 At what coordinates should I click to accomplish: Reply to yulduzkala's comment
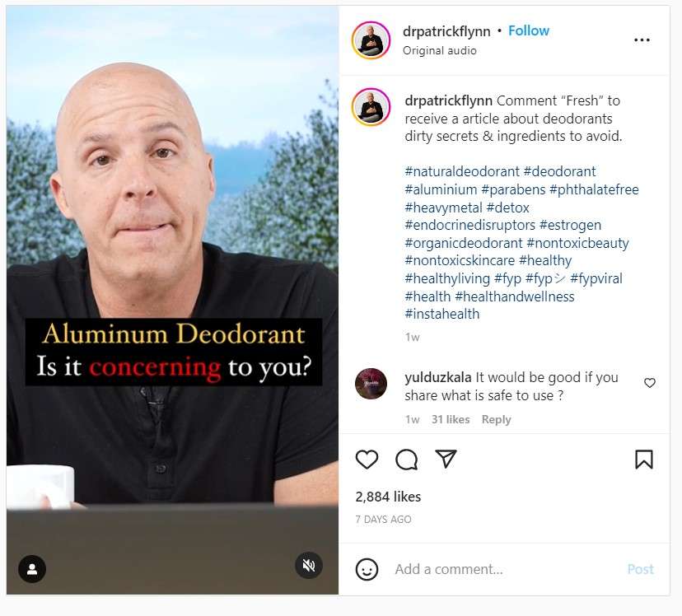coord(497,419)
